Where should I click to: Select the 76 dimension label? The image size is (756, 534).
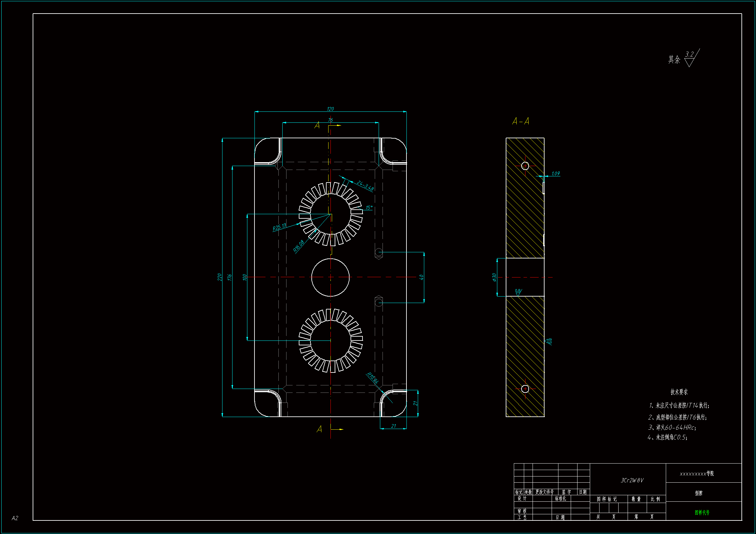330,120
